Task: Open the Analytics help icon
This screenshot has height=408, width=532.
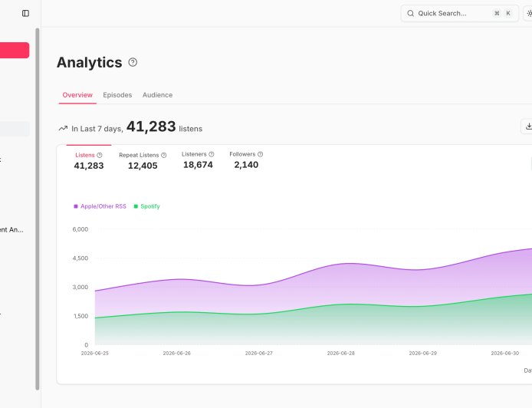Action: [133, 62]
